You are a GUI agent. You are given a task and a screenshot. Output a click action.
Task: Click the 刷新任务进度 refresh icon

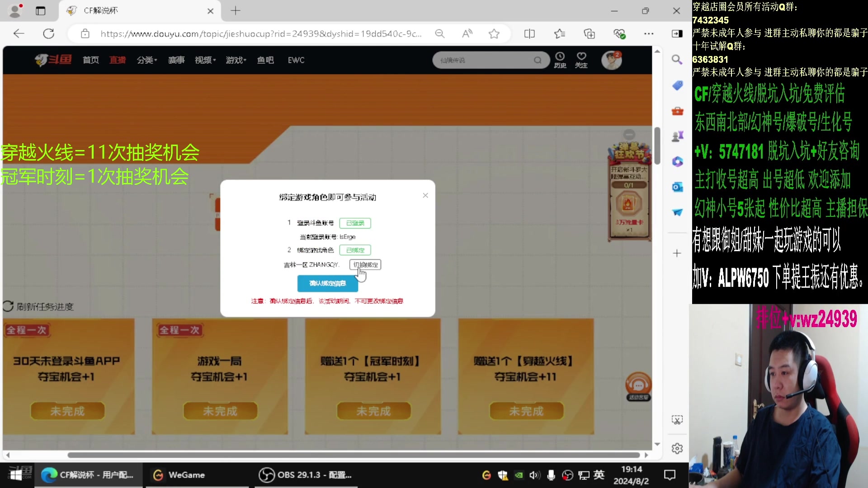(8, 306)
